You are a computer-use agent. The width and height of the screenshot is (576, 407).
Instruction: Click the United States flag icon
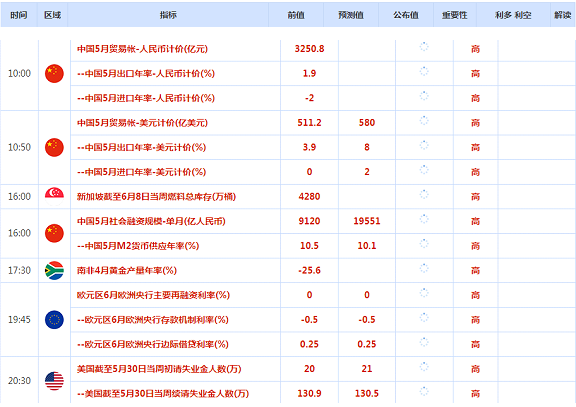pos(54,381)
